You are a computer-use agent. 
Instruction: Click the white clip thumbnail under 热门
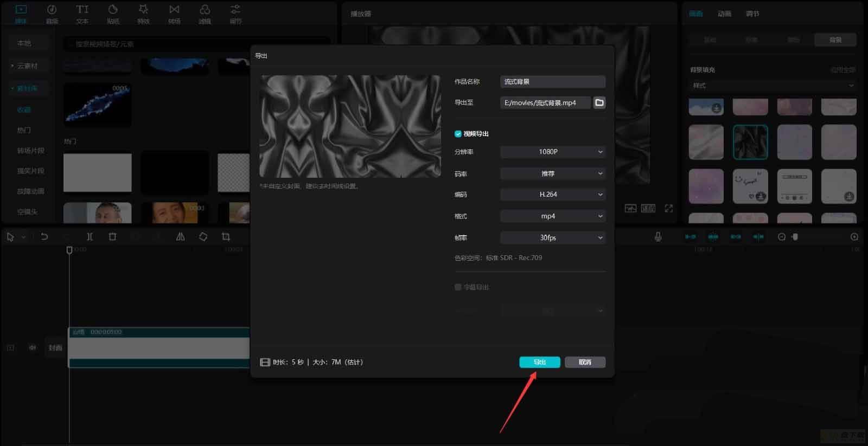coord(98,173)
